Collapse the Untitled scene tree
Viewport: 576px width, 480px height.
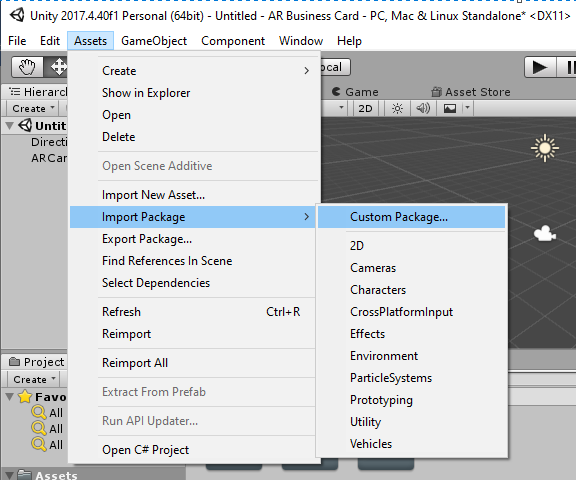(x=10, y=126)
